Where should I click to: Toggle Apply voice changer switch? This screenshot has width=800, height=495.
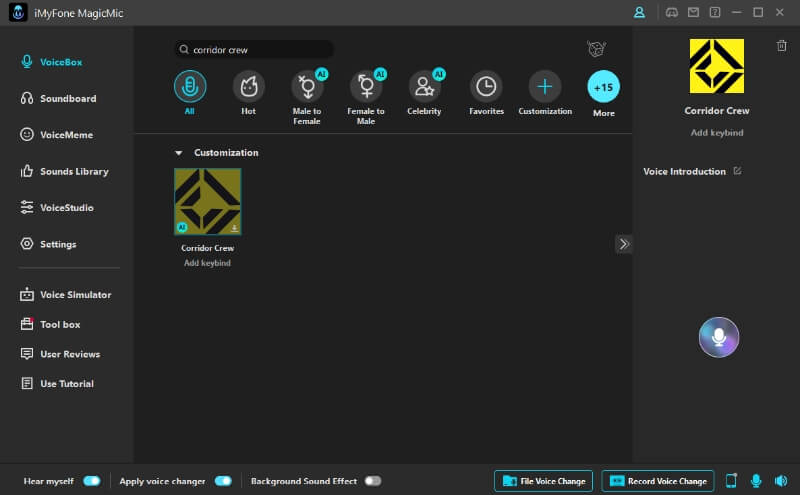pos(223,481)
